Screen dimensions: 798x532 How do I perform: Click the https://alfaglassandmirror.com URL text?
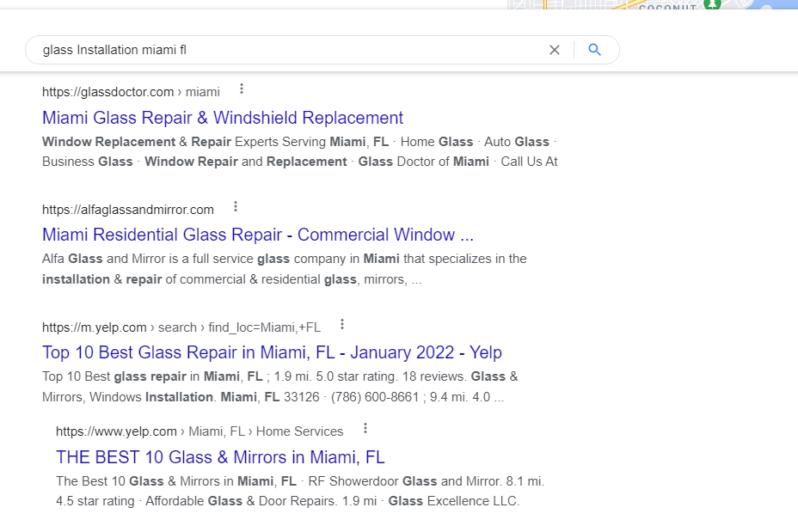(x=128, y=210)
